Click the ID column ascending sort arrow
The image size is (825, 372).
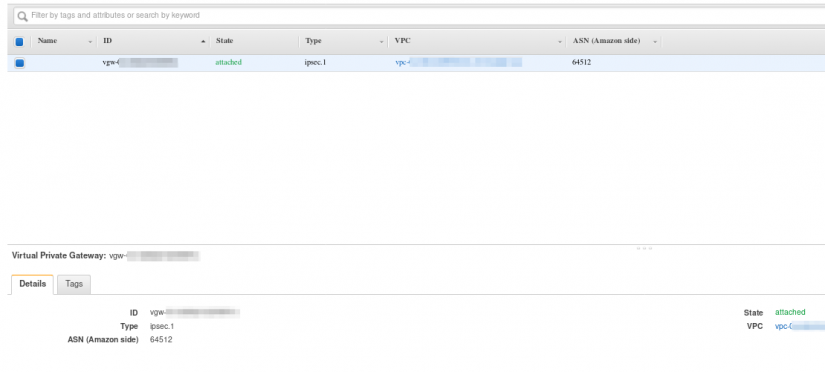click(203, 42)
